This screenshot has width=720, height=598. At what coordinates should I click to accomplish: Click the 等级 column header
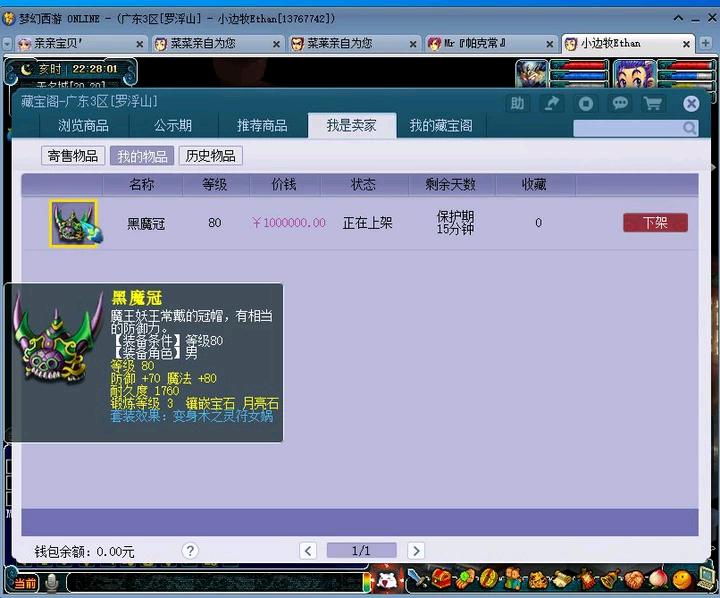point(215,185)
